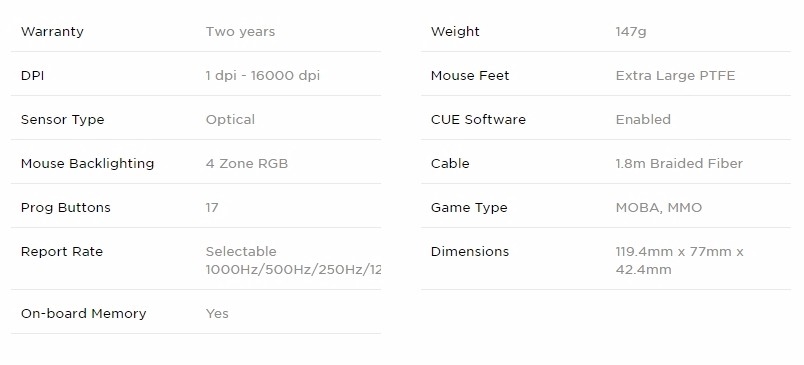Image resolution: width=804 pixels, height=365 pixels.
Task: Click the Mouse Backlighting label
Action: (87, 164)
